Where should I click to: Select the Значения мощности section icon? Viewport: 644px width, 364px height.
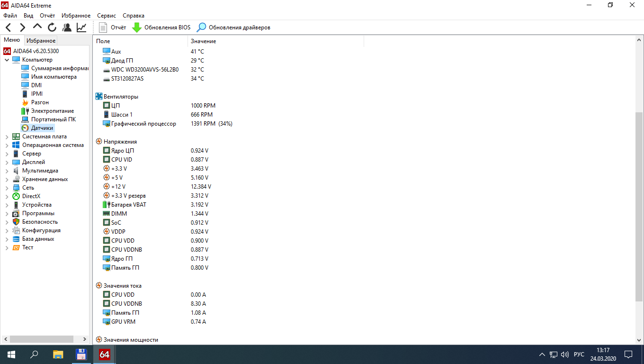[x=99, y=340]
